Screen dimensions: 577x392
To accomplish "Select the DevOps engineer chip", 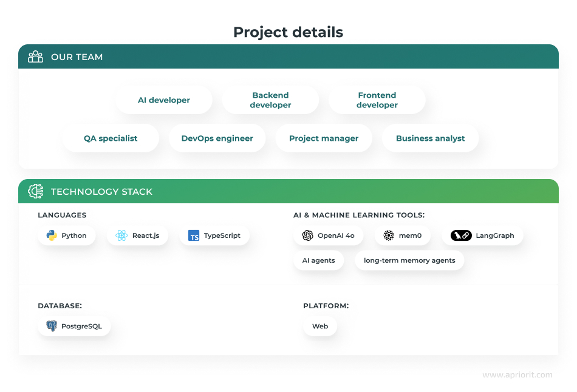I will pyautogui.click(x=217, y=138).
